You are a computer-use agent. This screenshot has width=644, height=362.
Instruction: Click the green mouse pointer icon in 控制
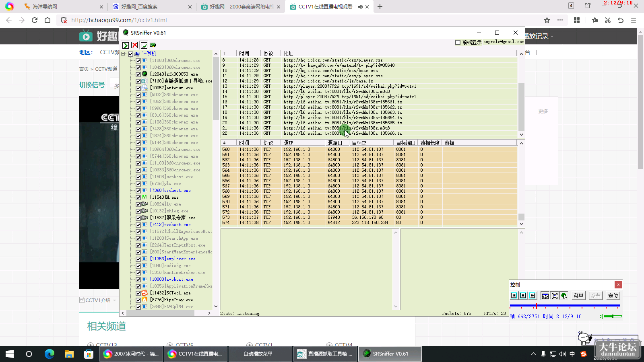tap(564, 296)
